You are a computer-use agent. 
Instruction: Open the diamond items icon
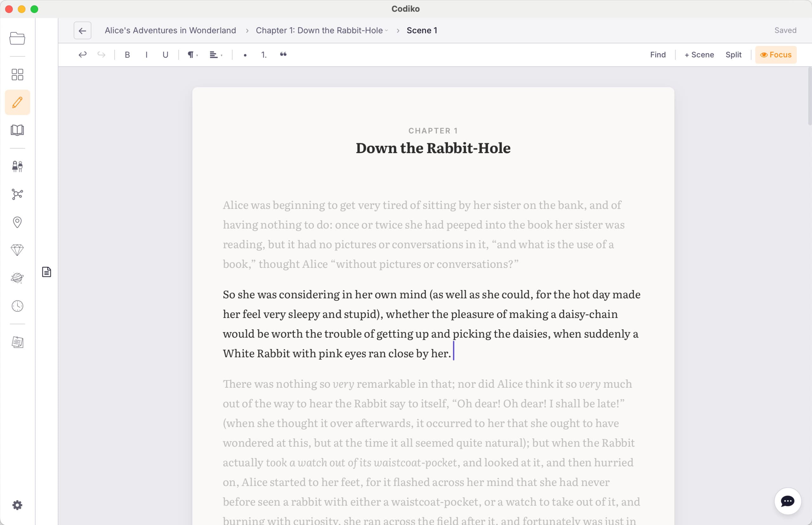pos(17,250)
